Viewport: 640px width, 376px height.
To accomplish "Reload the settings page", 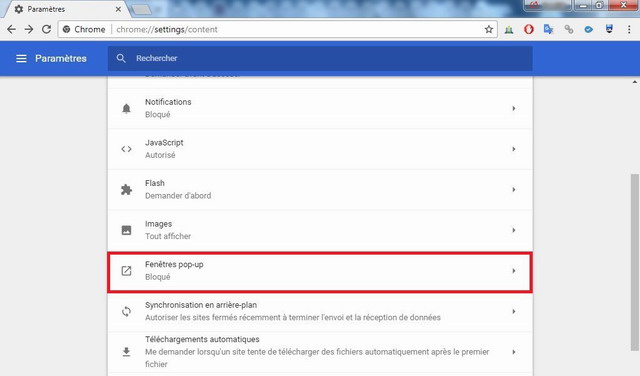I will click(x=47, y=29).
